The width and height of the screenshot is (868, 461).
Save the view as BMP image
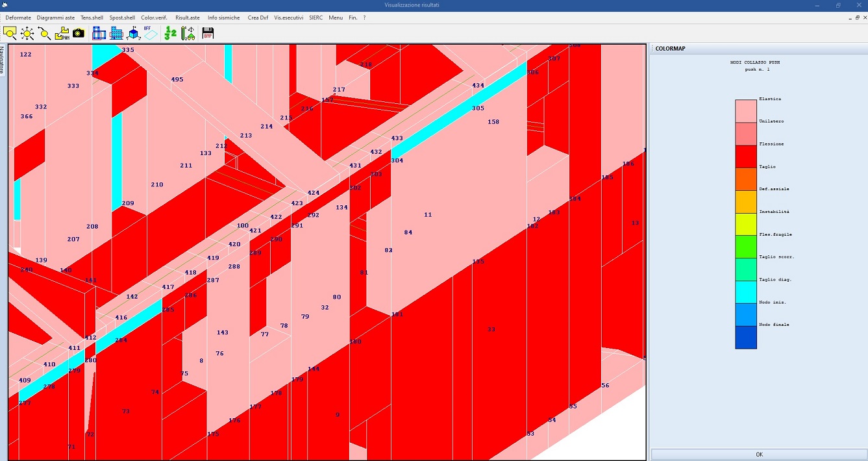208,33
